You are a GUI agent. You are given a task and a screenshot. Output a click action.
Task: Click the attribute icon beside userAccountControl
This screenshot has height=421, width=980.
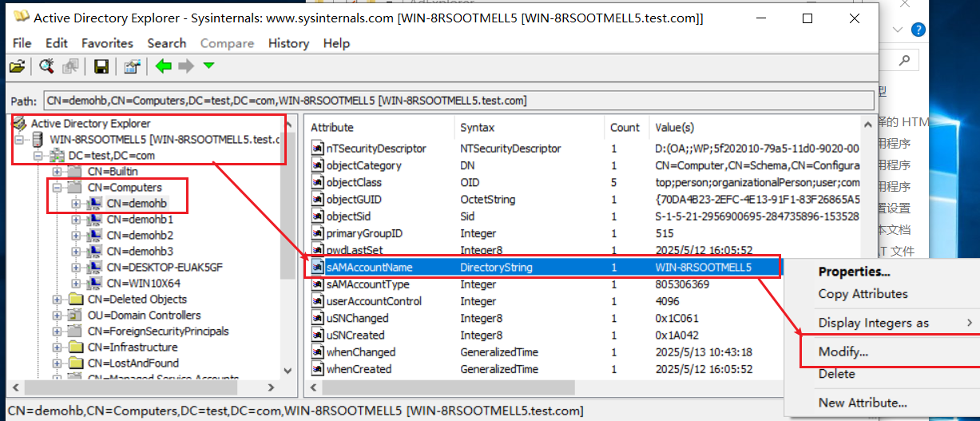click(317, 301)
